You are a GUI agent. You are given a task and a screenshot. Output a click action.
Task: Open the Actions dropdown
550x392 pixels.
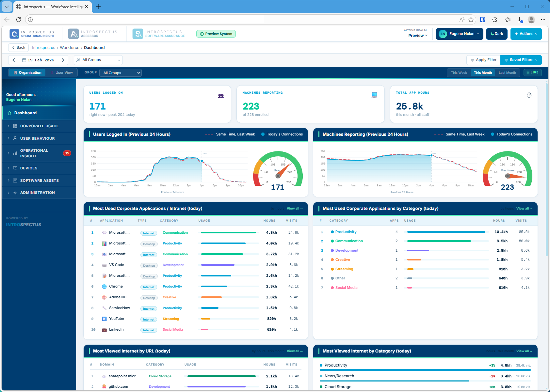(x=526, y=34)
